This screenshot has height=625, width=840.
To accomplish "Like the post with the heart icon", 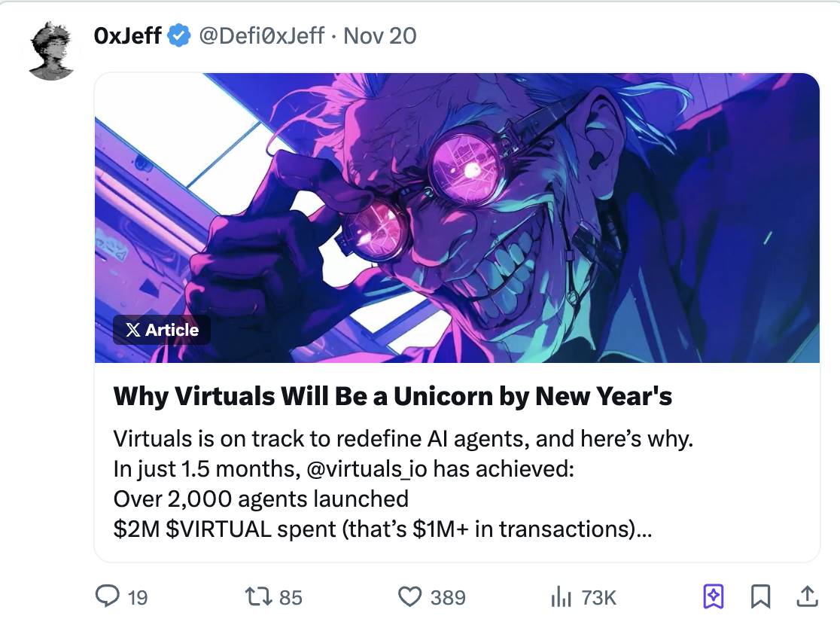I will (409, 597).
